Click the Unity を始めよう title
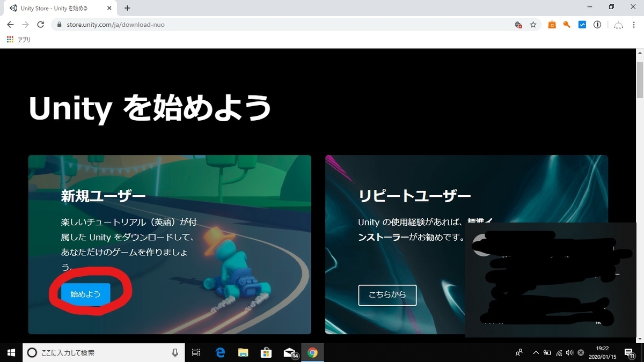Viewport: 644px width, 362px height. [x=150, y=108]
